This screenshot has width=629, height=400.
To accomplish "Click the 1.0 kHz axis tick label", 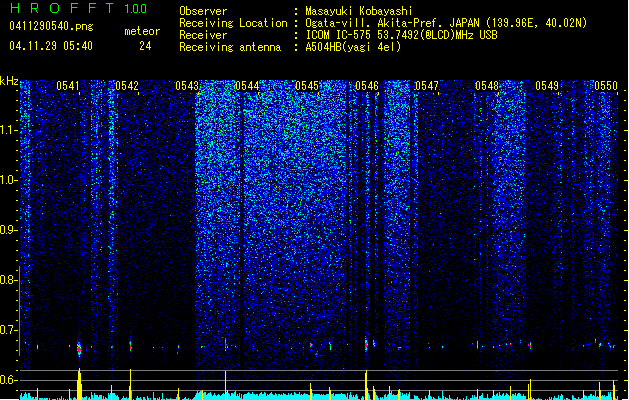I will (x=8, y=180).
